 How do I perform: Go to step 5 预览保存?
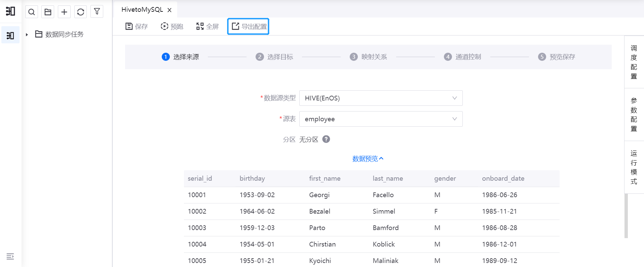[557, 57]
